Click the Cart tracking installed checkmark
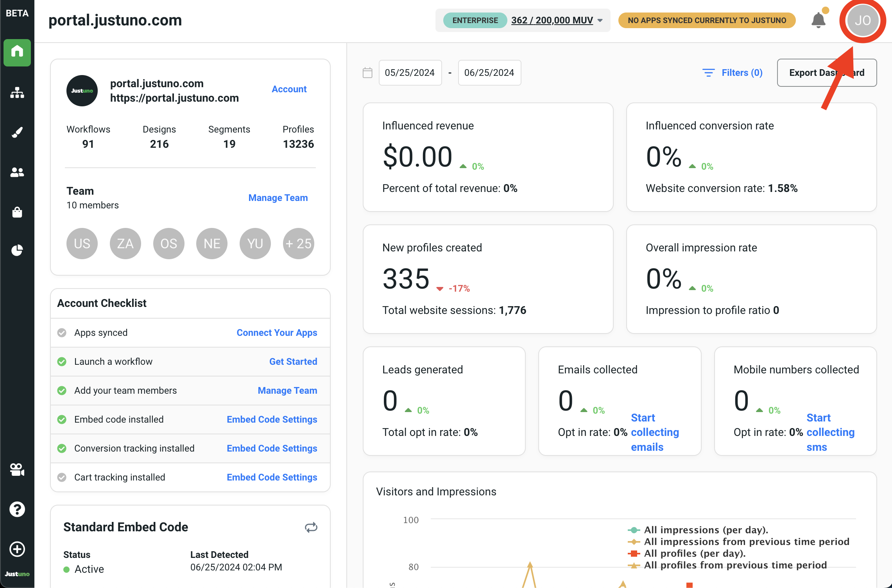This screenshot has width=892, height=588. point(62,477)
